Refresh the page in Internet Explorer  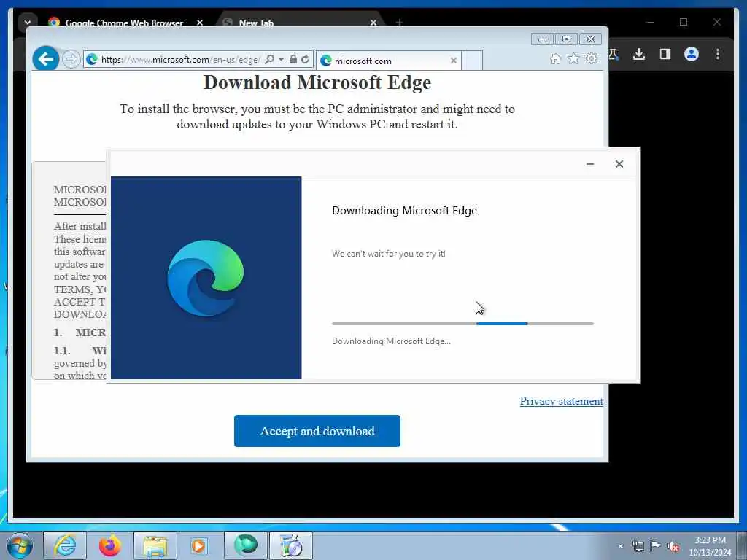(306, 60)
